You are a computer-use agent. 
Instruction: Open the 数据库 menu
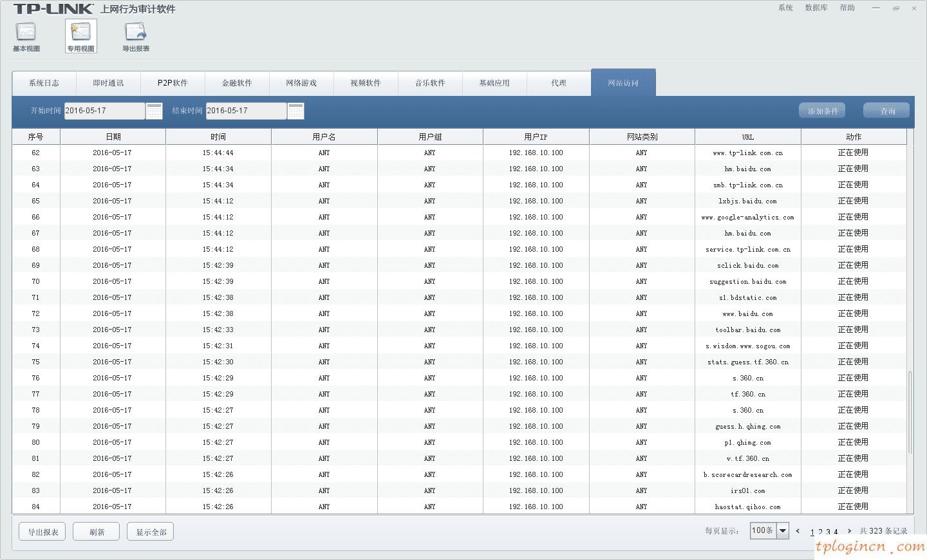tap(816, 8)
